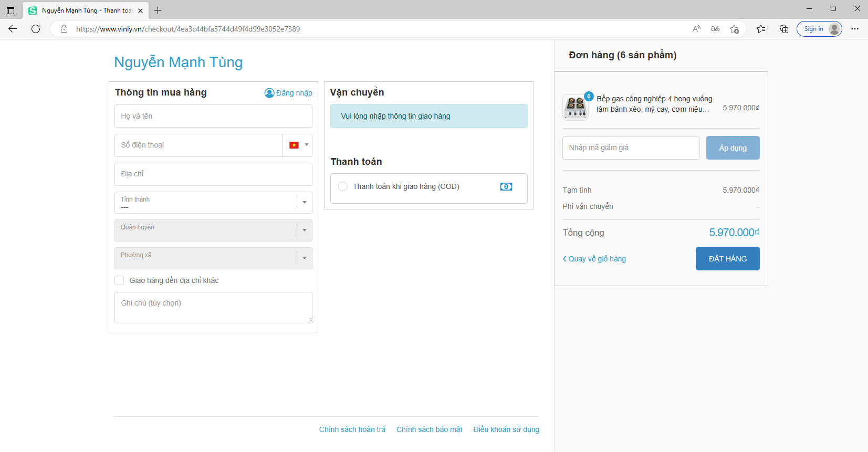The width and height of the screenshot is (868, 452).
Task: View site information lock icon
Action: (64, 29)
